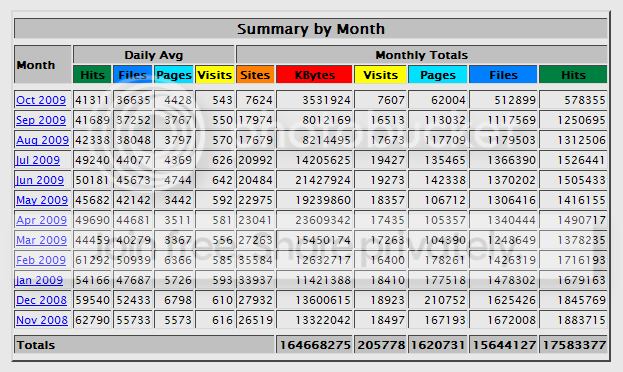Click the red KBytes header
Viewport: 623px width, 372px height.
point(315,75)
